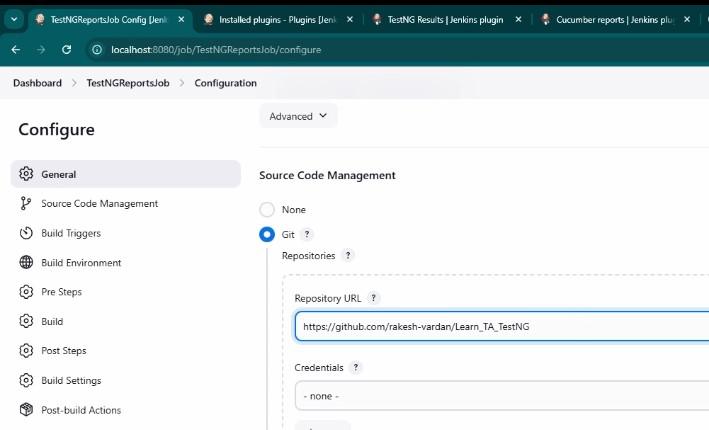Open the General section in sidebar

pyautogui.click(x=126, y=174)
